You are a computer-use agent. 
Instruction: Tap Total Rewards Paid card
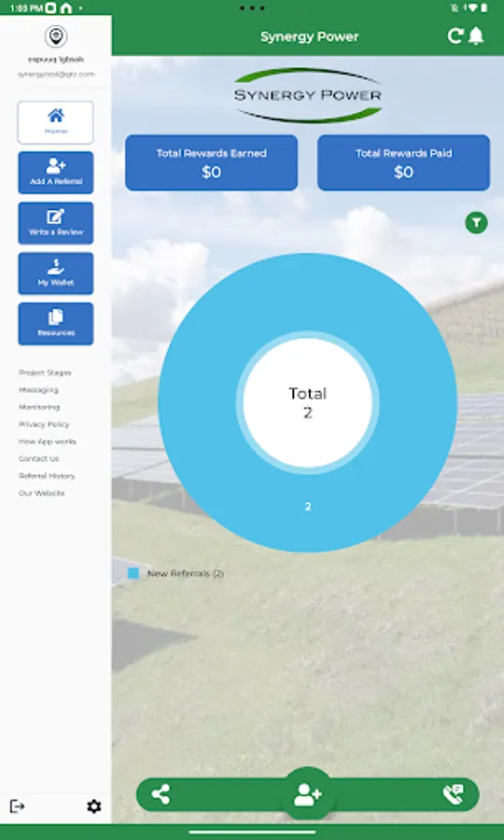pos(404,162)
